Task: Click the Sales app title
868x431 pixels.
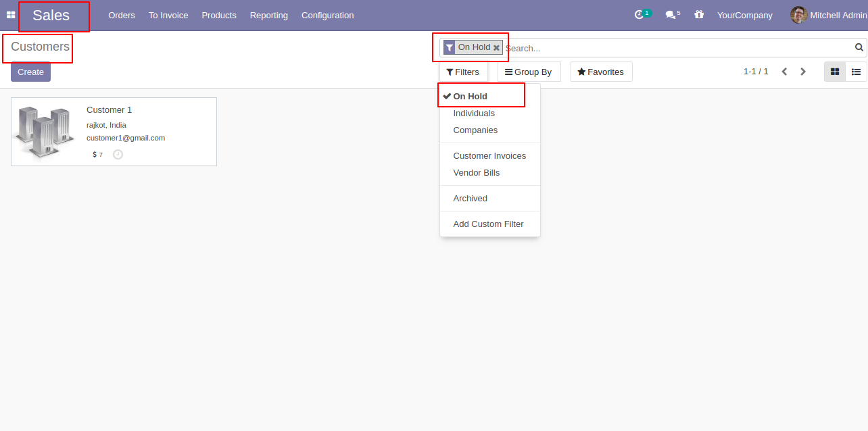Action: (51, 16)
